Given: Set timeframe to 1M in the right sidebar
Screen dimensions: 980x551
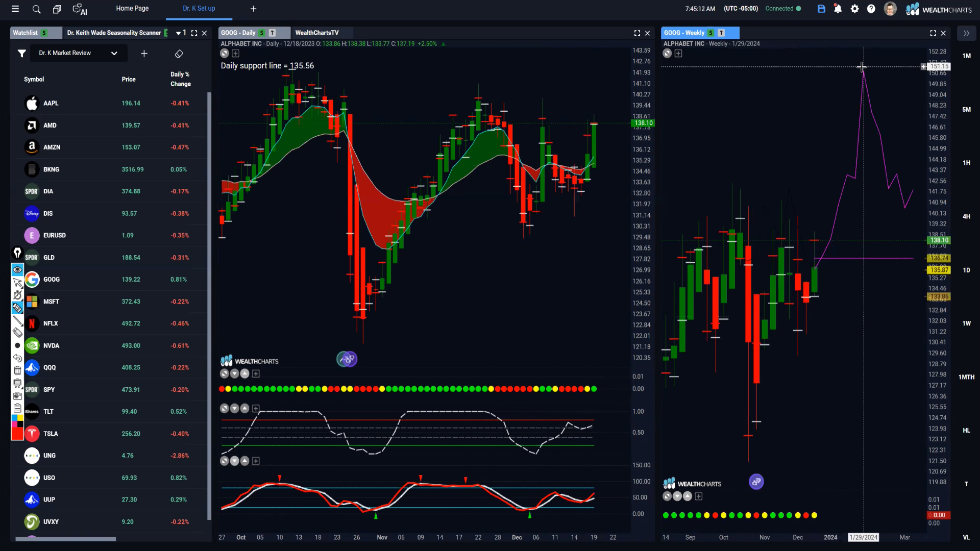Looking at the screenshot, I should coord(966,56).
